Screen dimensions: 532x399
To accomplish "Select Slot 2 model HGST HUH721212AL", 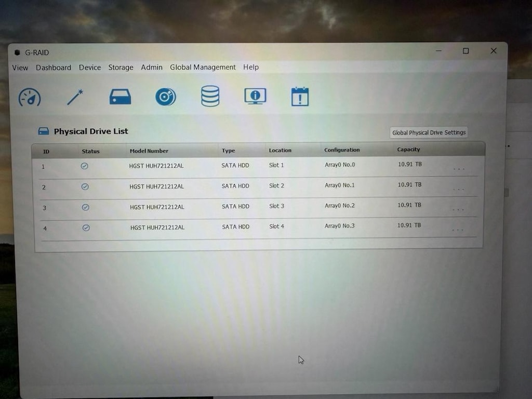I will click(157, 187).
